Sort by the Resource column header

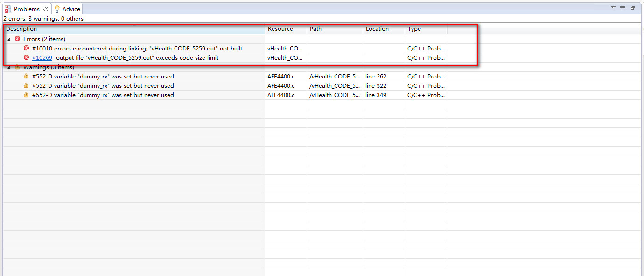[286, 29]
